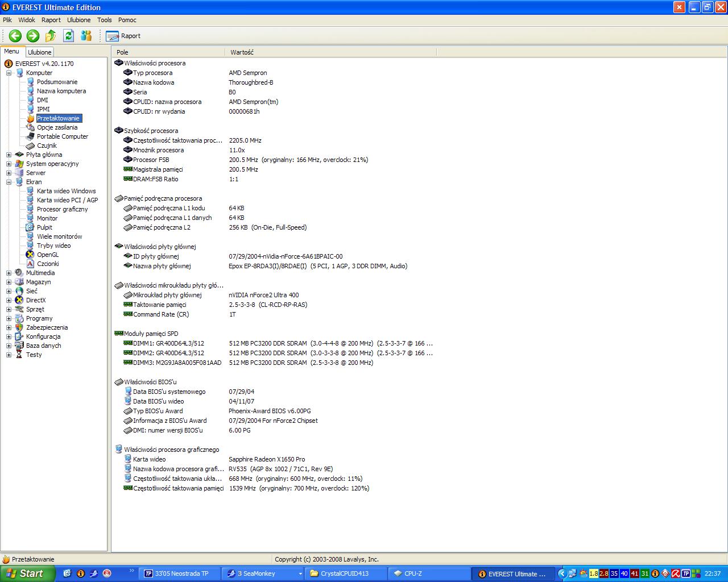Click the Czcionki fonts icon

pyautogui.click(x=30, y=264)
